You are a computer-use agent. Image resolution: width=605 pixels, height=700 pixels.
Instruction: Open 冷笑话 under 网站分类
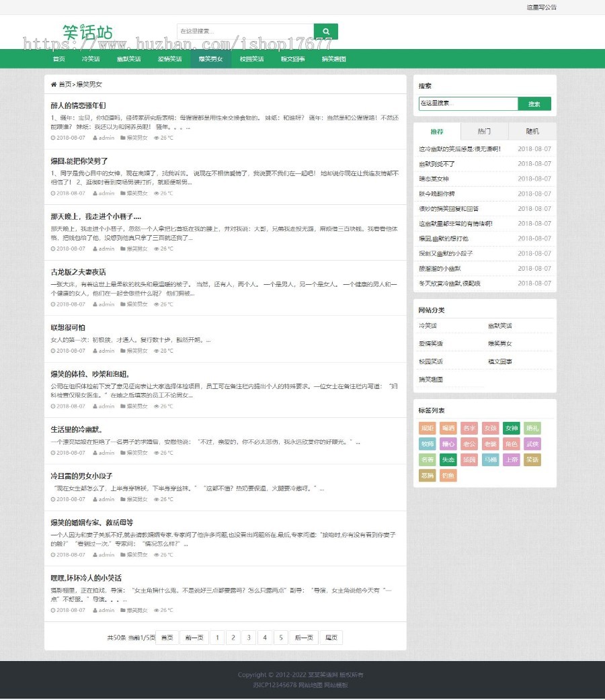(x=428, y=326)
